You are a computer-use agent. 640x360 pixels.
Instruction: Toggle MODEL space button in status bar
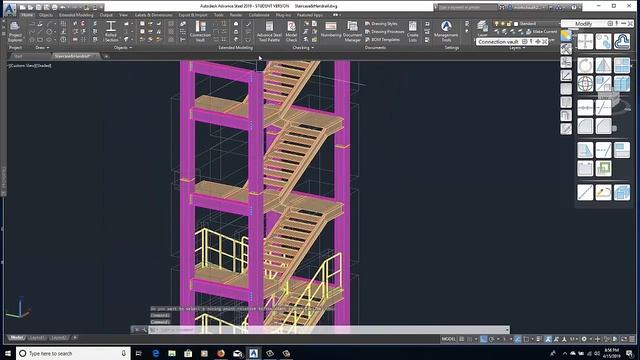tap(449, 339)
